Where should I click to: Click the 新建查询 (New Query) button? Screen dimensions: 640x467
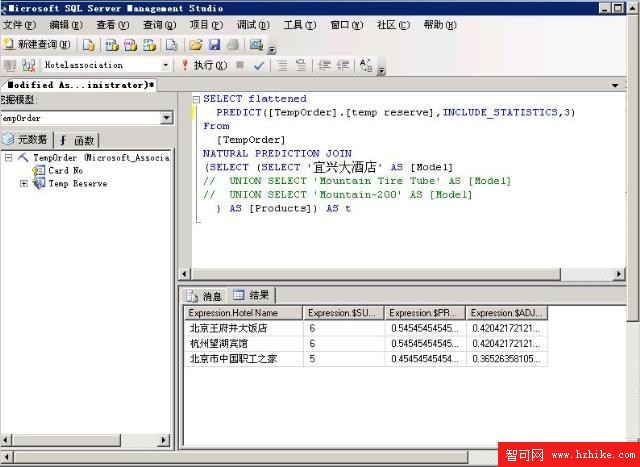(x=37, y=44)
